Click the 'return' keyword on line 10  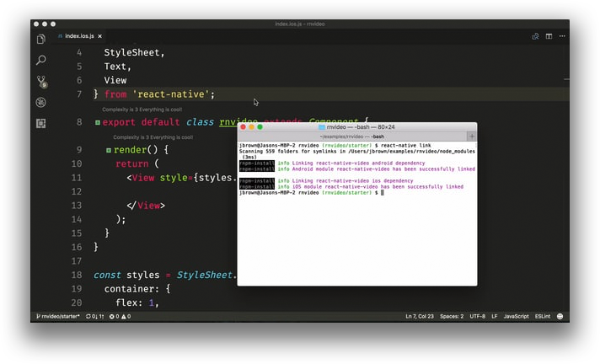pyautogui.click(x=132, y=163)
